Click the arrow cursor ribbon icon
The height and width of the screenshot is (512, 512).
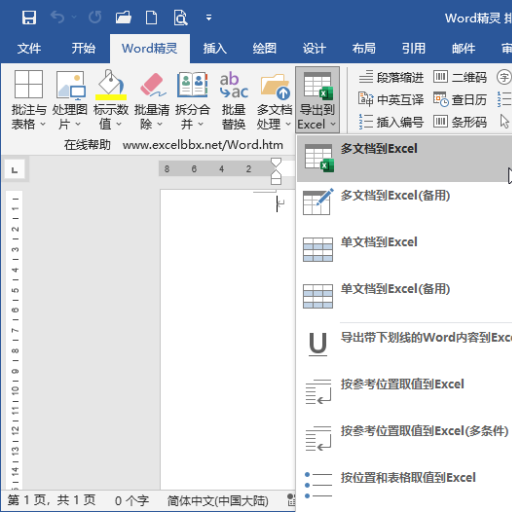pyautogui.click(x=505, y=121)
